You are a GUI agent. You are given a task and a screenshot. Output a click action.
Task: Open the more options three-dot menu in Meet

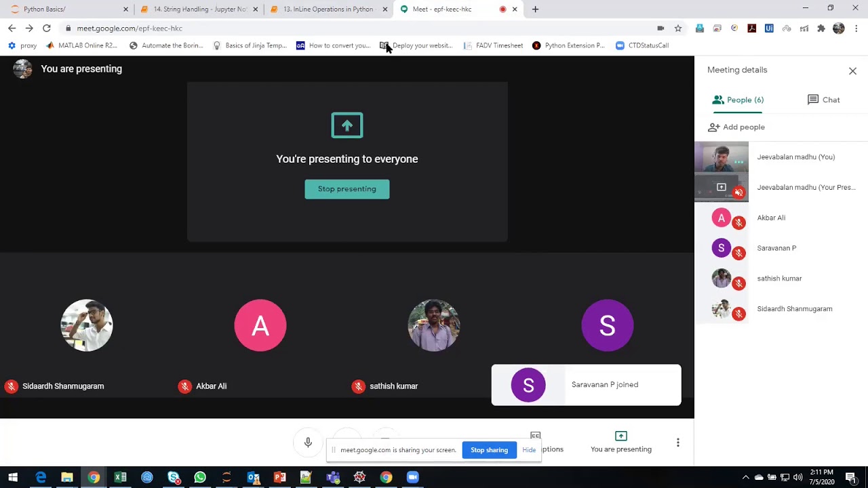[677, 443]
